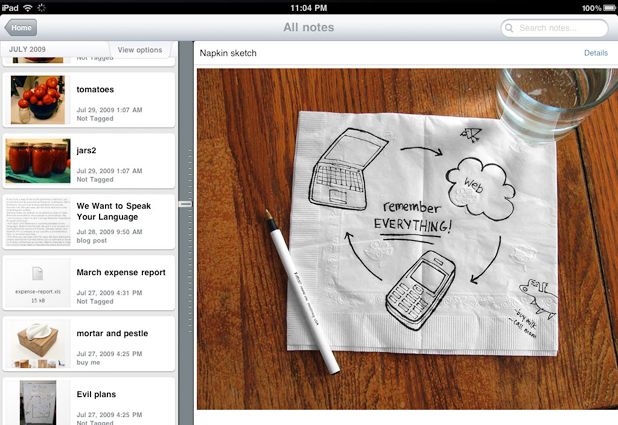Open March expense report note

tap(89, 283)
